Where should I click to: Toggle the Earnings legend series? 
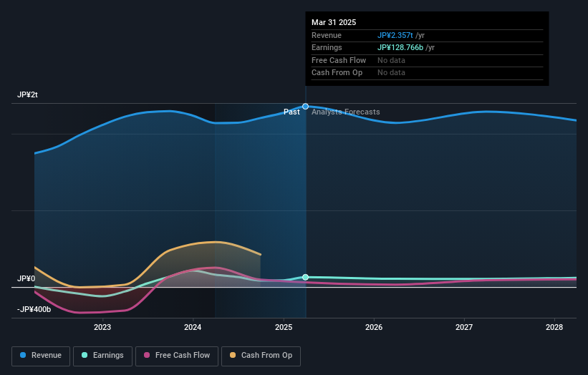102,356
